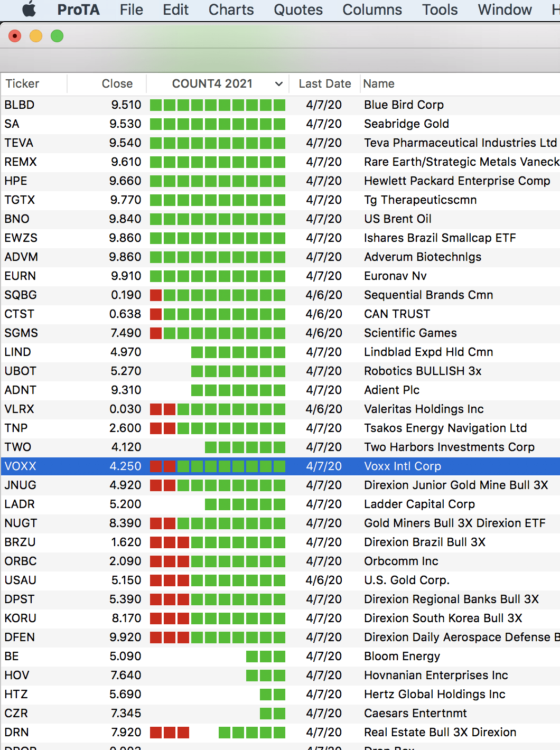Click Direxion Brazil Bull 3X name

tap(424, 542)
